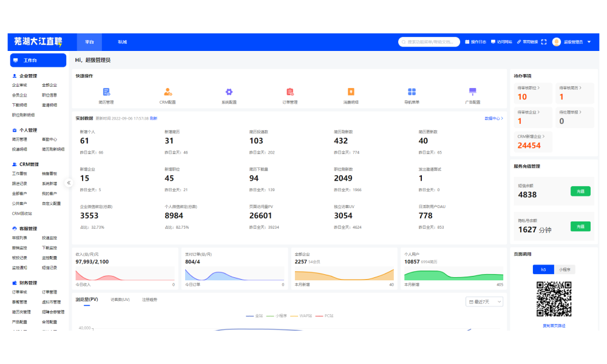Click the CRM配置 quick action icon

coord(168,92)
